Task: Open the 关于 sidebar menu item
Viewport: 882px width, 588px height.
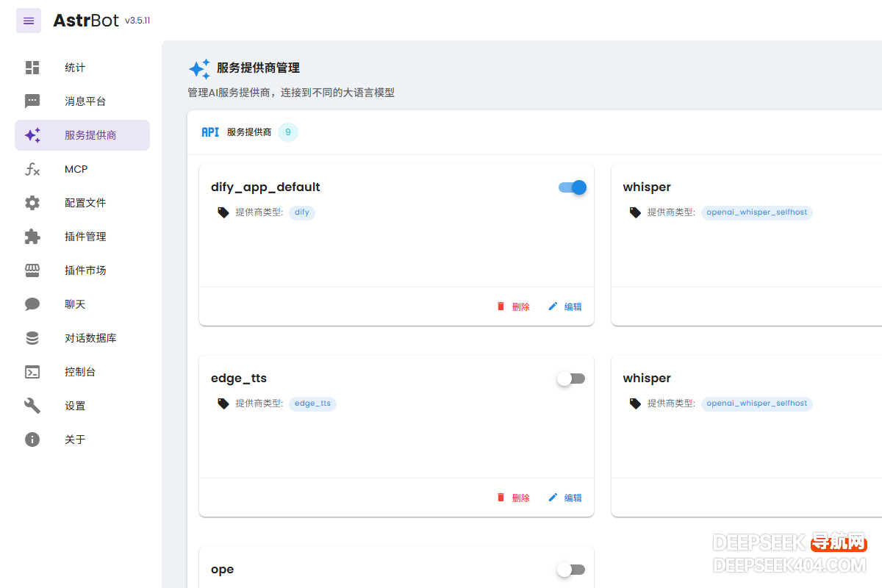Action: tap(75, 440)
